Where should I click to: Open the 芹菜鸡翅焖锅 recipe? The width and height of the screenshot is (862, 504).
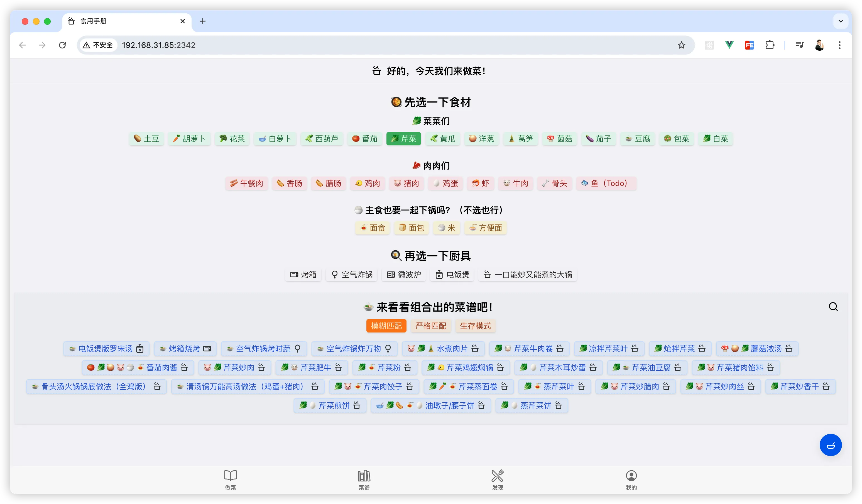466,368
